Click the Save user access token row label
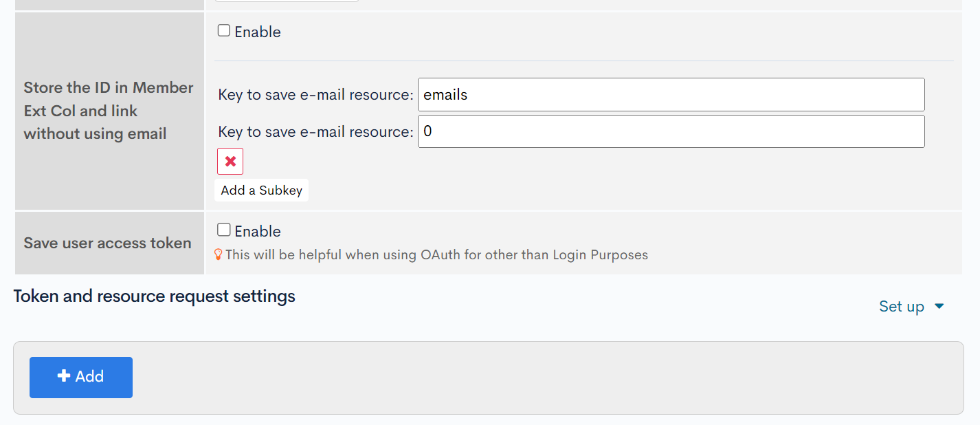980x425 pixels. click(108, 243)
